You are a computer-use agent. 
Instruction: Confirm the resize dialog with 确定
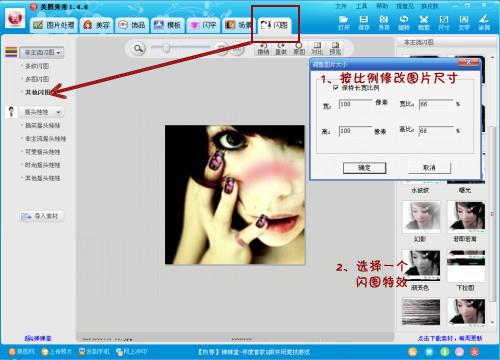pyautogui.click(x=364, y=168)
